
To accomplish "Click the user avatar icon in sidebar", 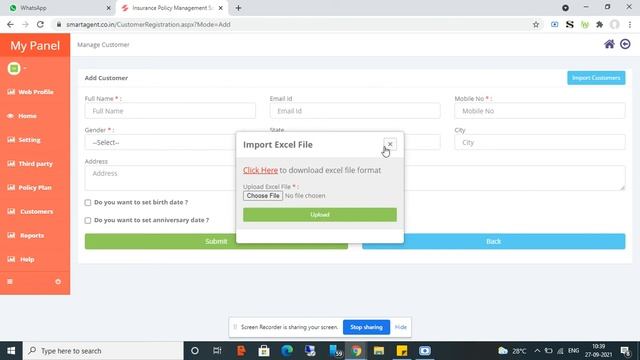I will (x=14, y=68).
